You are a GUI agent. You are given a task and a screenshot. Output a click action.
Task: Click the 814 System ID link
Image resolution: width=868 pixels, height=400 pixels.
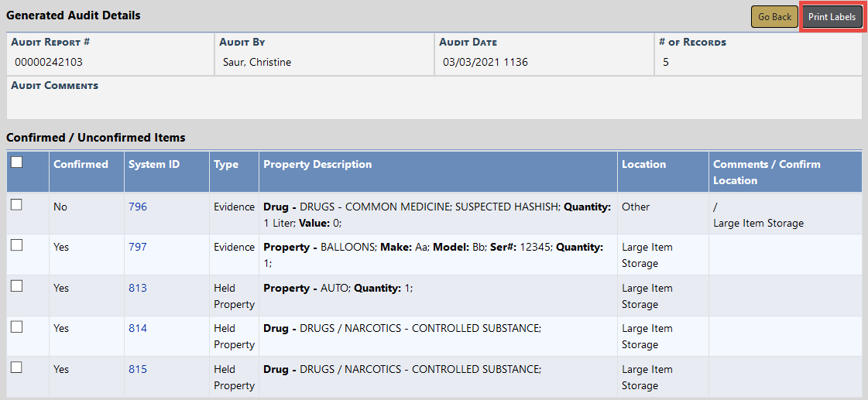tap(138, 328)
